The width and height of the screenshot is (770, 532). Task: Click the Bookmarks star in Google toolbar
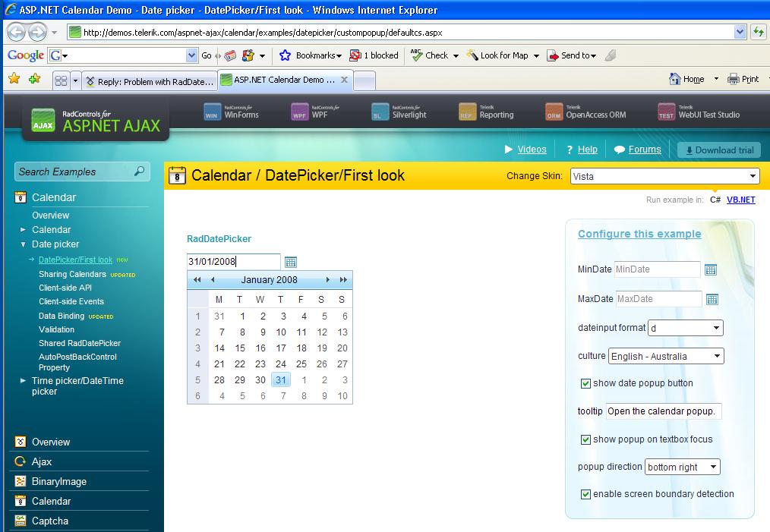[x=285, y=55]
